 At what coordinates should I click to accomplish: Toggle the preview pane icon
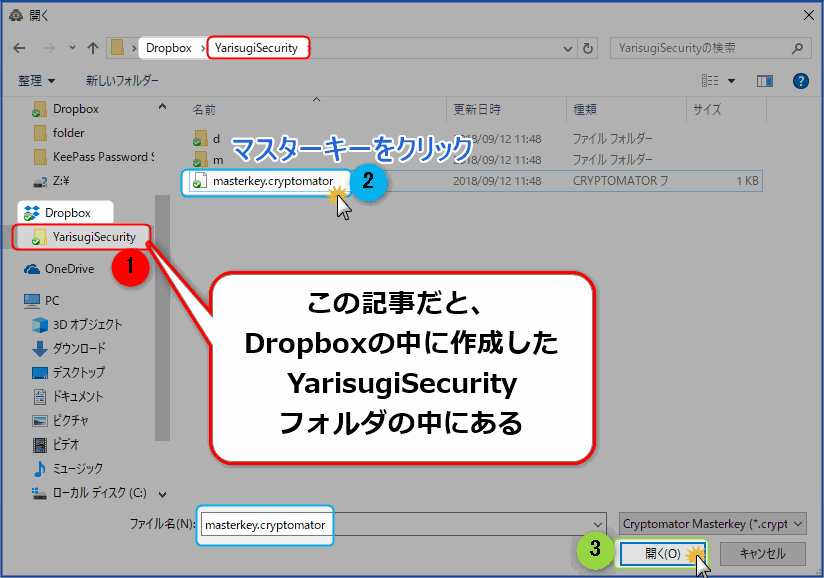point(765,80)
